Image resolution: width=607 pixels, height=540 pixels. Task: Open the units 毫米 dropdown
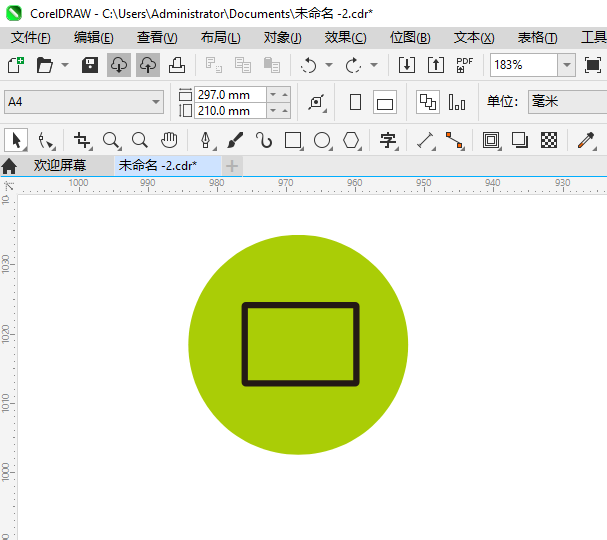pos(568,102)
